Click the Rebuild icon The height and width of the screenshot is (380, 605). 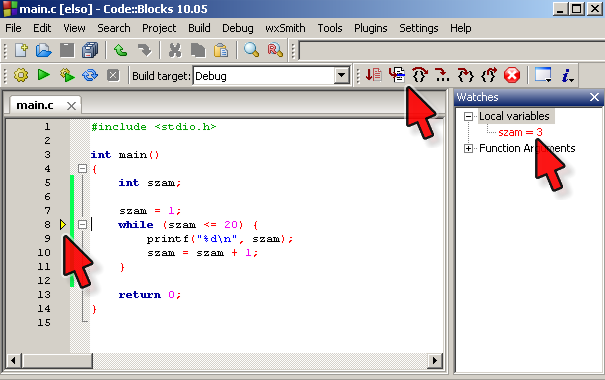90,75
